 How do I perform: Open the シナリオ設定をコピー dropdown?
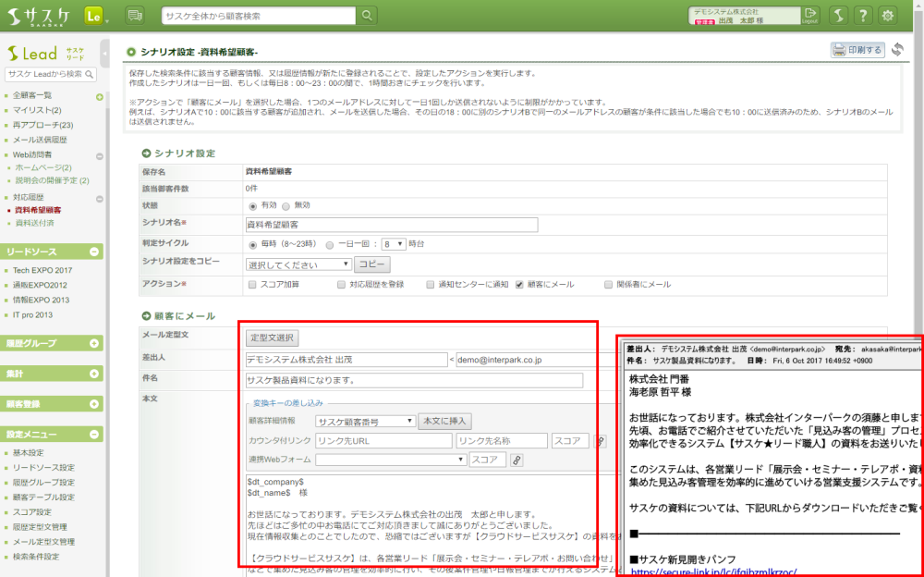[299, 264]
